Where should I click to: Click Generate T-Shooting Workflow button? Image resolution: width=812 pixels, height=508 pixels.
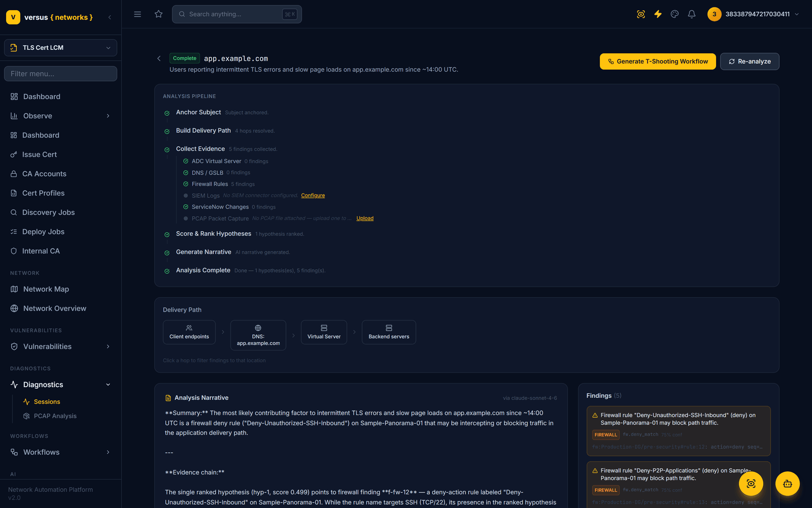point(658,61)
